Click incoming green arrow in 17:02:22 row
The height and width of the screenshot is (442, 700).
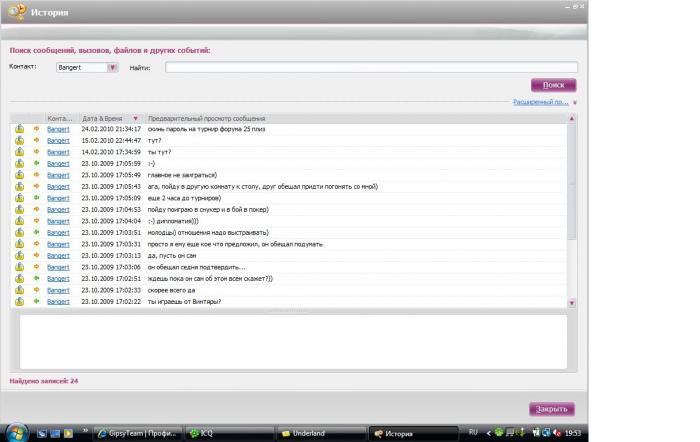(37, 301)
